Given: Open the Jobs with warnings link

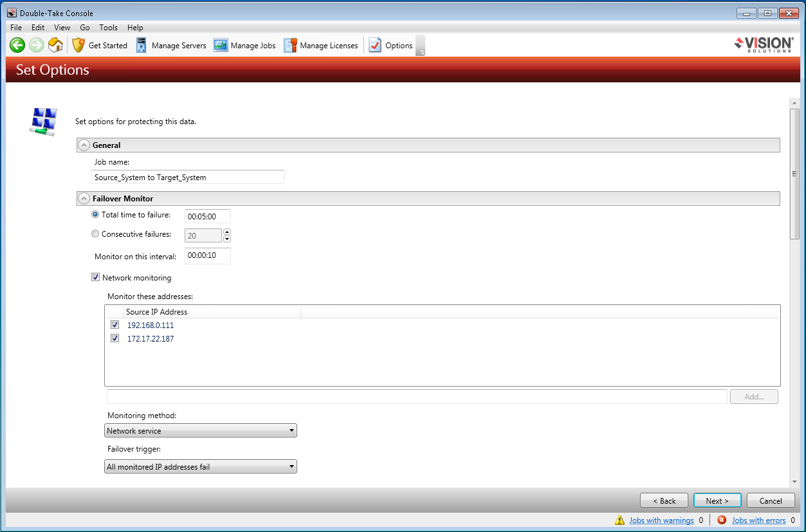Looking at the screenshot, I should pos(661,520).
